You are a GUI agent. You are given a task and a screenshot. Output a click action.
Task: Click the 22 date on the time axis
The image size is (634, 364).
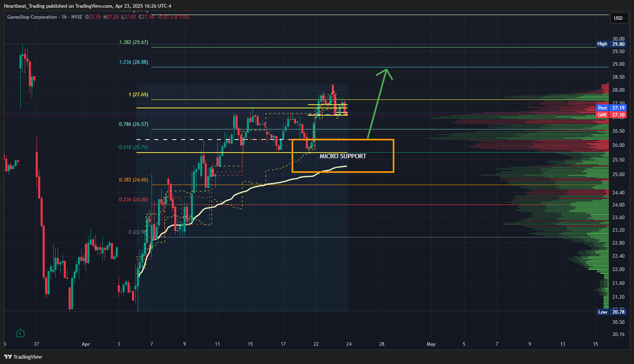click(x=316, y=344)
